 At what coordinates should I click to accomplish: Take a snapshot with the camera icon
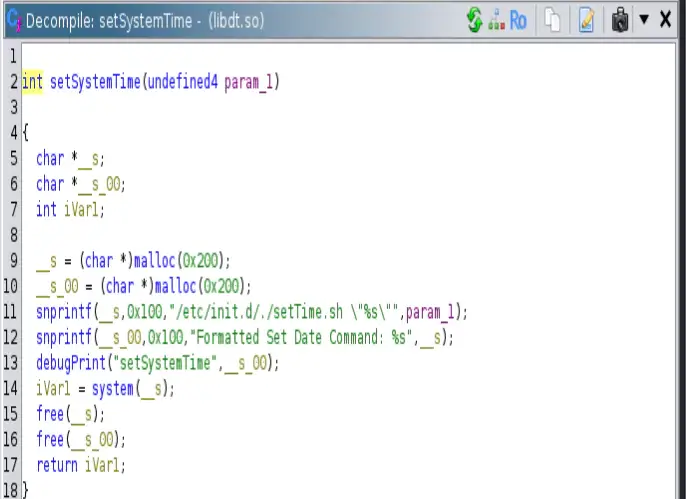621,20
